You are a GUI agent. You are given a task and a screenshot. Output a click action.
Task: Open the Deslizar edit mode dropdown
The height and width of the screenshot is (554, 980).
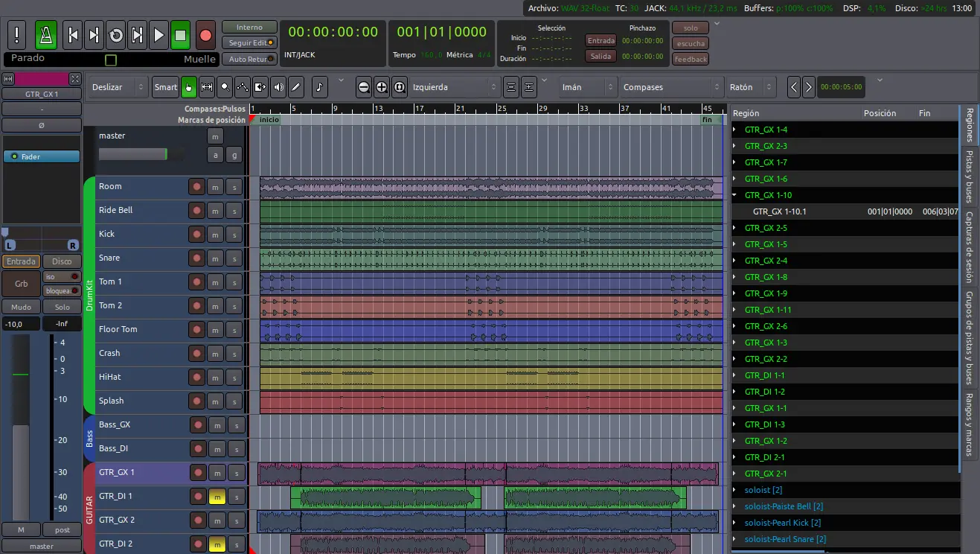click(x=118, y=87)
